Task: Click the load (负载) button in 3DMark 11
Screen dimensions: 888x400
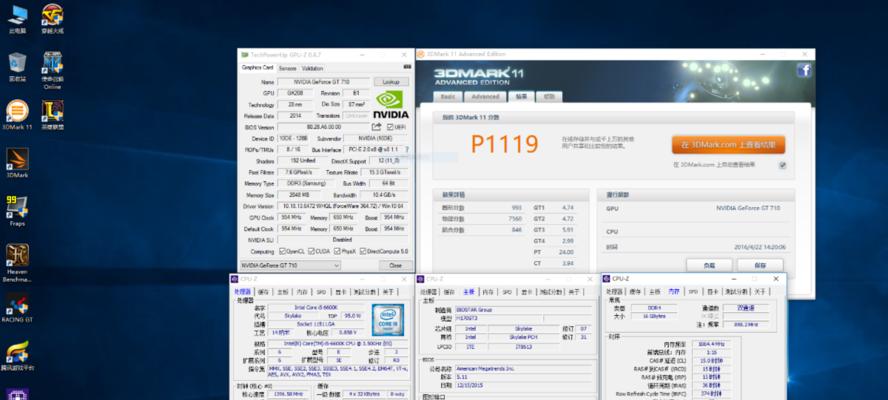Action: click(x=709, y=265)
